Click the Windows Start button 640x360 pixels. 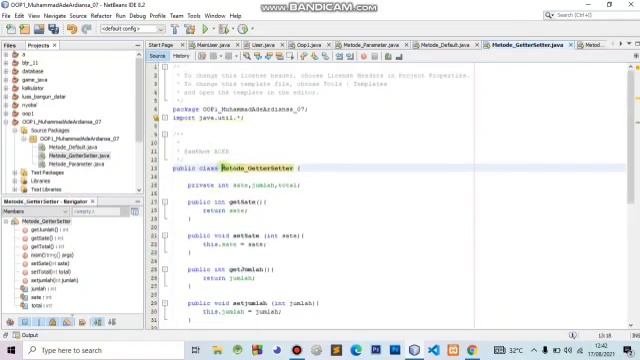(x=11, y=350)
